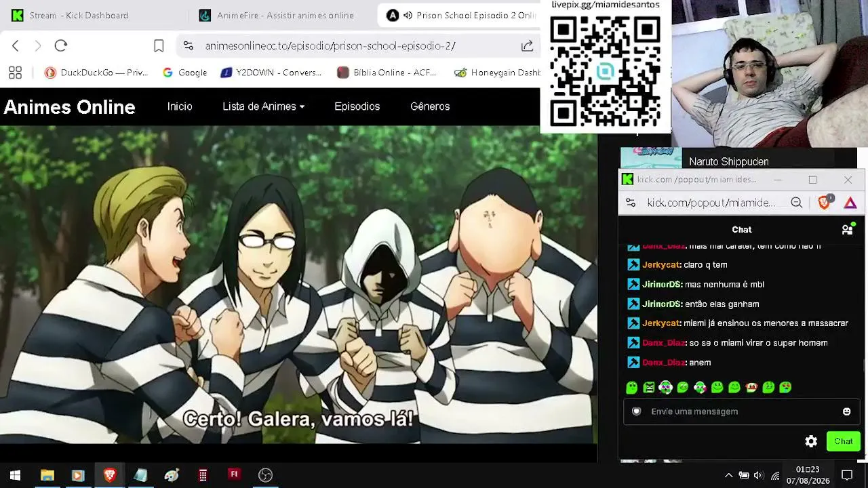The width and height of the screenshot is (868, 488).
Task: Open the Bíblia Online bookmark
Action: pyautogui.click(x=387, y=73)
